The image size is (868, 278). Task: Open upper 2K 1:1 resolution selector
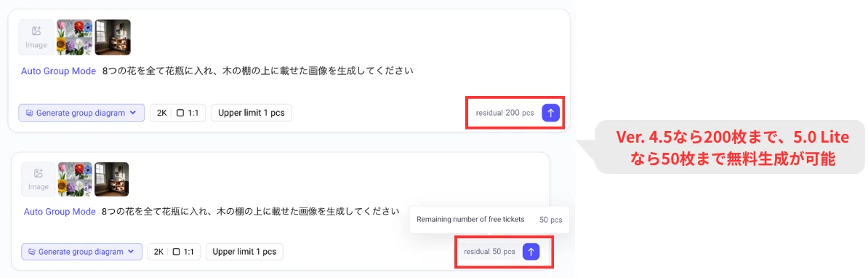click(x=177, y=112)
